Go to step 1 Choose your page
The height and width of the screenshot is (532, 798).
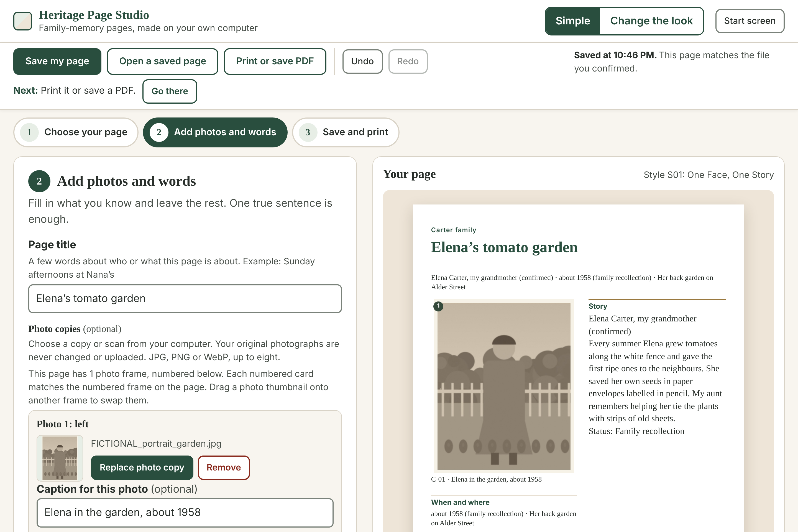click(76, 132)
